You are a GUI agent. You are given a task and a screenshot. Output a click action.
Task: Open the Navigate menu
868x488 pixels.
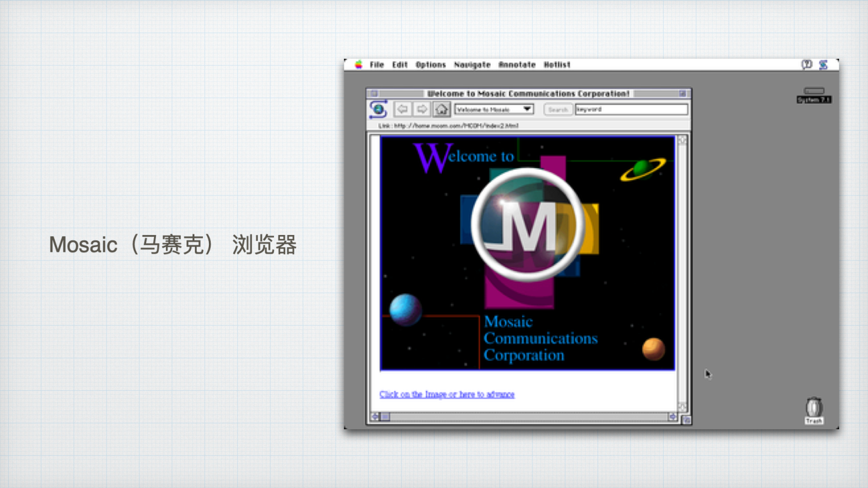point(472,65)
